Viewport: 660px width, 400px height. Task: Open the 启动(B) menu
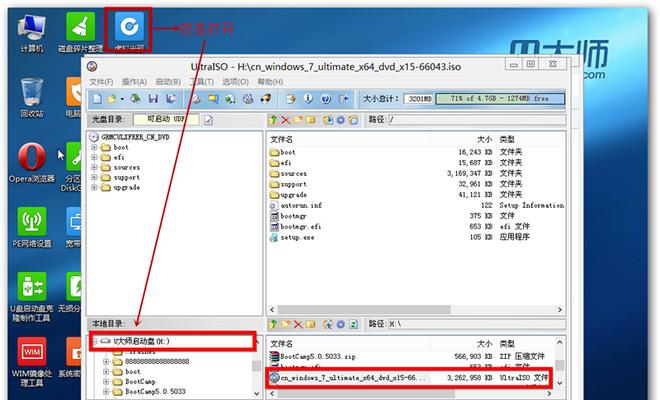(x=168, y=82)
